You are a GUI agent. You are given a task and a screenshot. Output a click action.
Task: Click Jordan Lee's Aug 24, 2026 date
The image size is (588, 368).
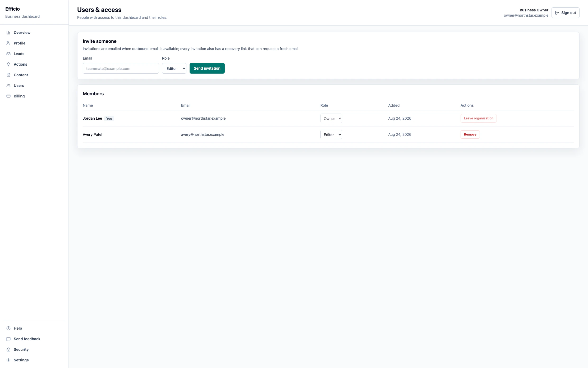click(x=400, y=118)
